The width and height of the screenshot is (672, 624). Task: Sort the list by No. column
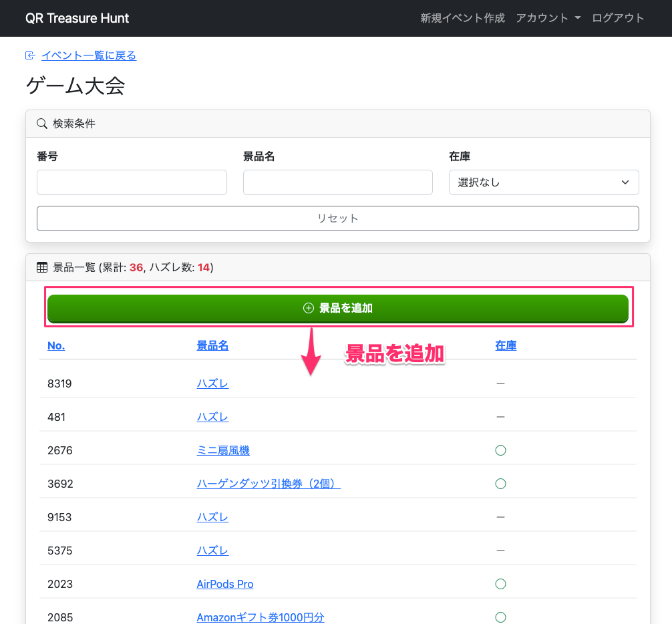click(56, 345)
